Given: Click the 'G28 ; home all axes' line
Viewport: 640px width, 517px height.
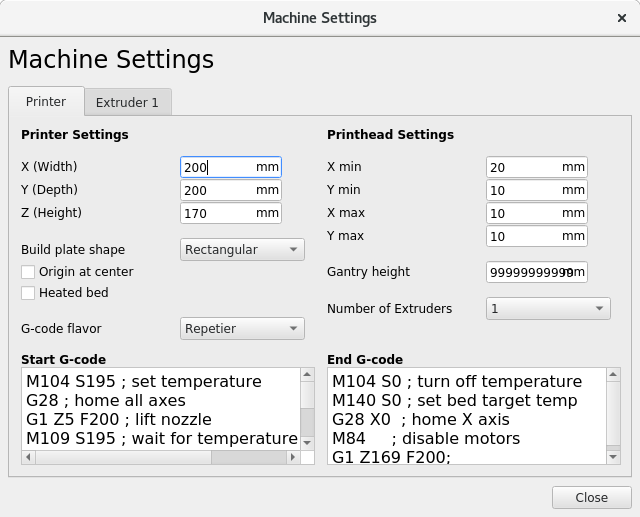Looking at the screenshot, I should [106, 401].
